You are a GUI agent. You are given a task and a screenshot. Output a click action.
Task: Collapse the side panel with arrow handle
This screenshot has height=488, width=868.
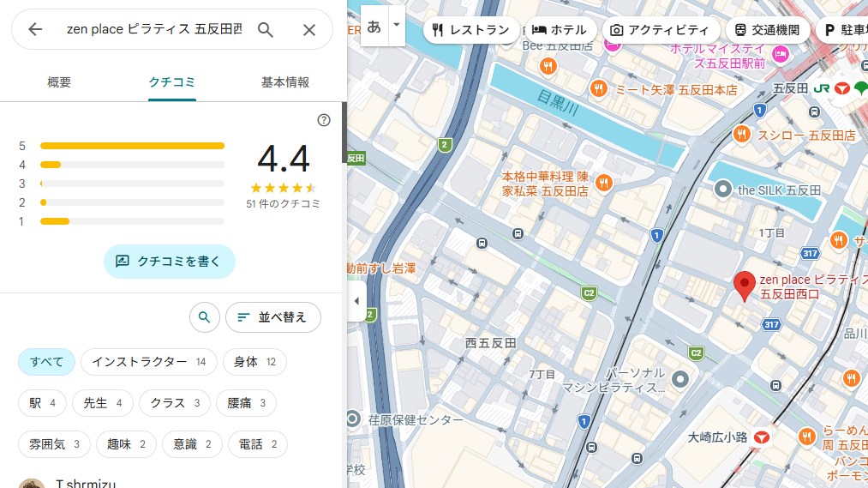(356, 301)
